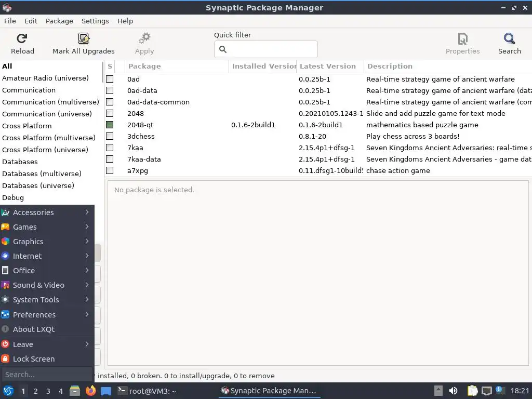Expand the Graphics submenu arrow

87,241
